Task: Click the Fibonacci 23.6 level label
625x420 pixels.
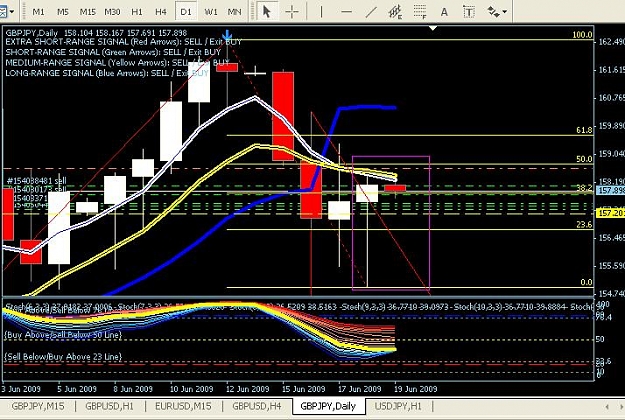Action: [584, 225]
